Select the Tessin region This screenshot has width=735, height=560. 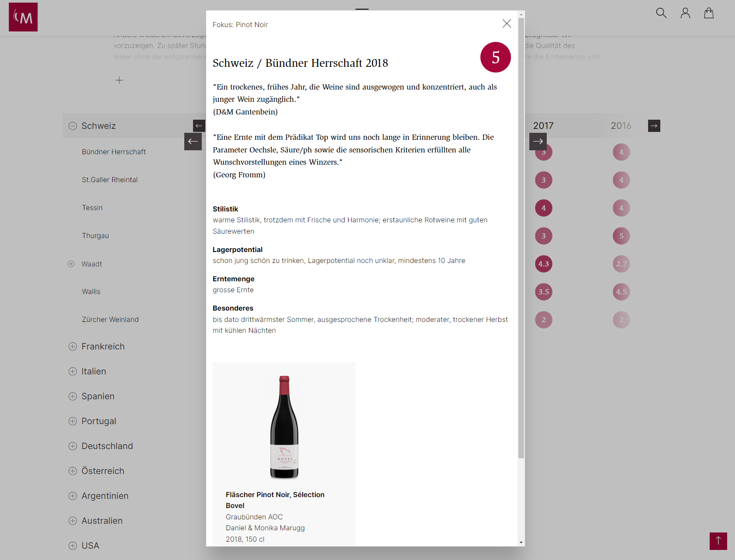[x=92, y=208]
